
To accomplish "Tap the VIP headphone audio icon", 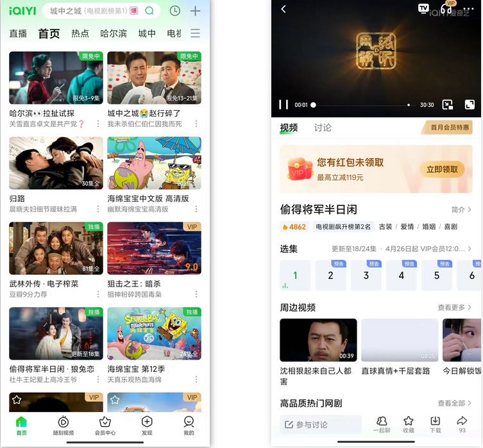I will click(x=446, y=8).
